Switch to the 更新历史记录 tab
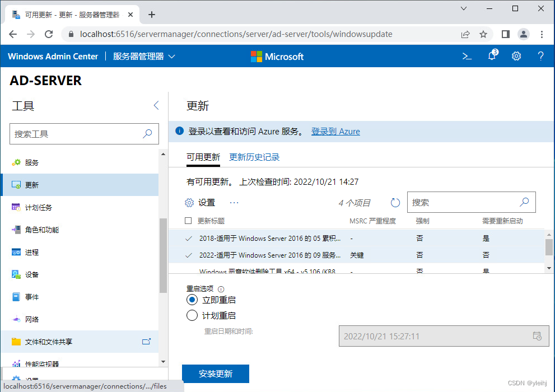 click(254, 157)
